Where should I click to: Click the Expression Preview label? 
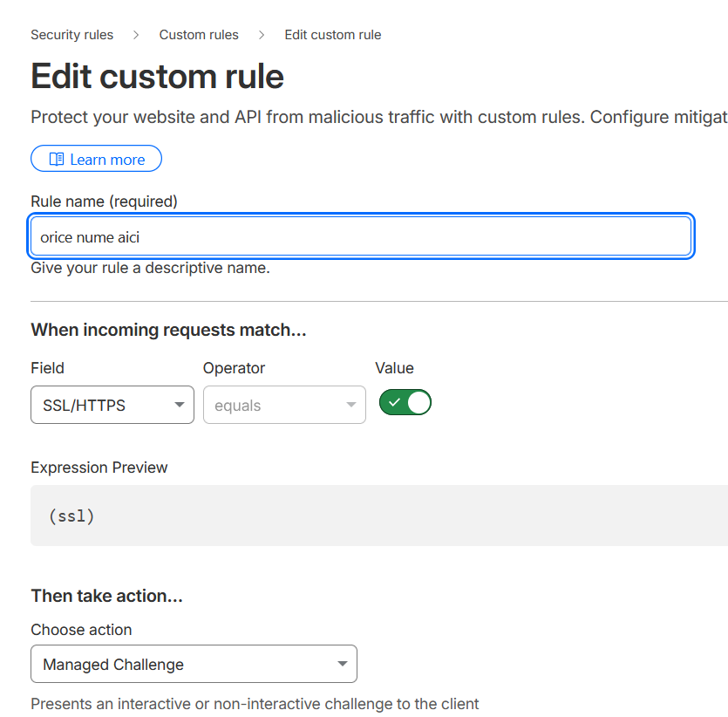(x=99, y=468)
